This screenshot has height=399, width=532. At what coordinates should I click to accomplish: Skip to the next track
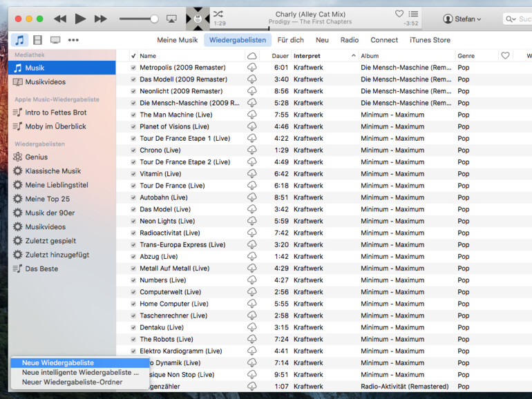[101, 19]
